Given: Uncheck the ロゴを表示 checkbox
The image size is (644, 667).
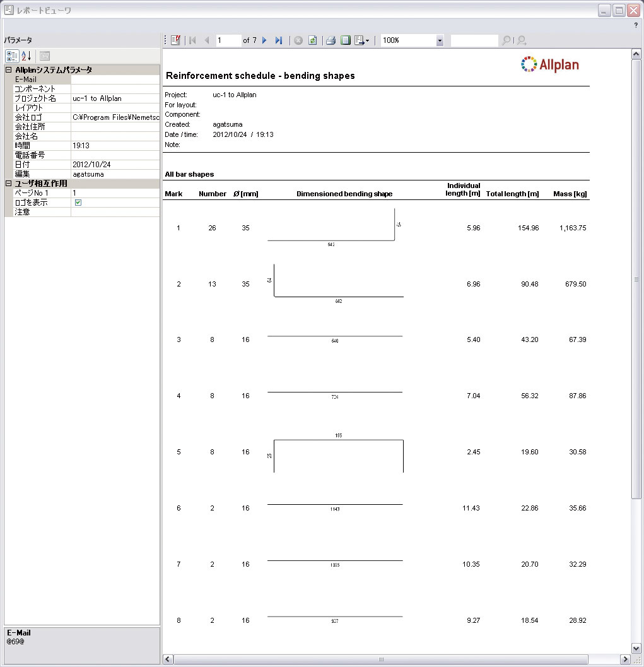Looking at the screenshot, I should (78, 203).
